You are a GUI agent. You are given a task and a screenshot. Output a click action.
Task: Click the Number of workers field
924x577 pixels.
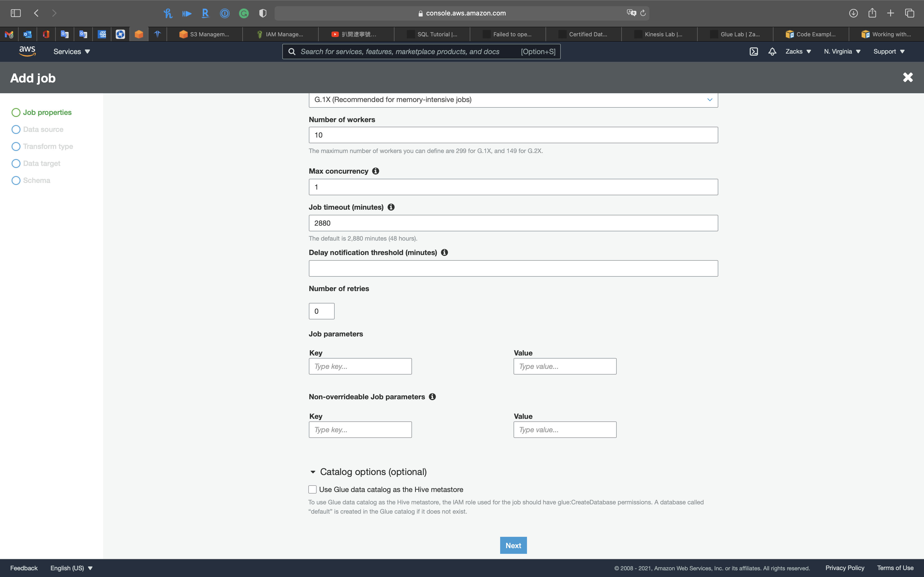513,135
